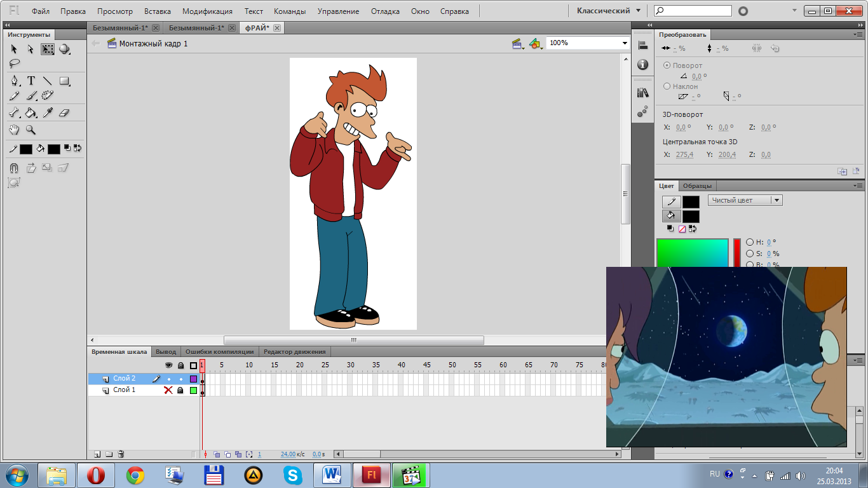Screen dimensions: 868x488
Task: Select the Free Transform tool
Action: coord(48,49)
